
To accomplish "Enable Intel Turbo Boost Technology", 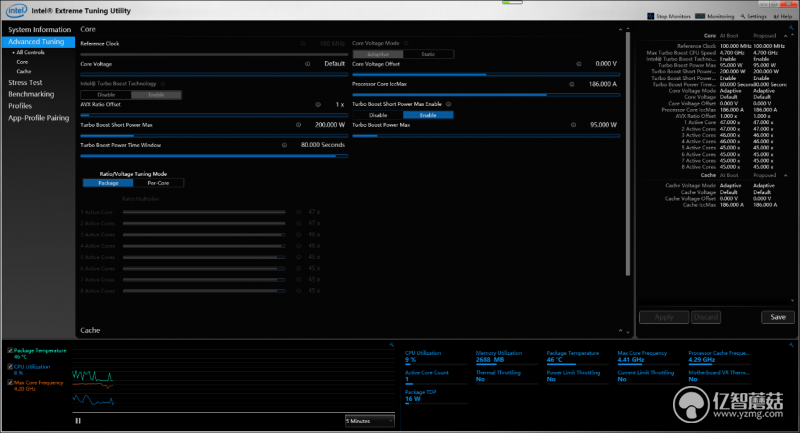I will (x=156, y=95).
